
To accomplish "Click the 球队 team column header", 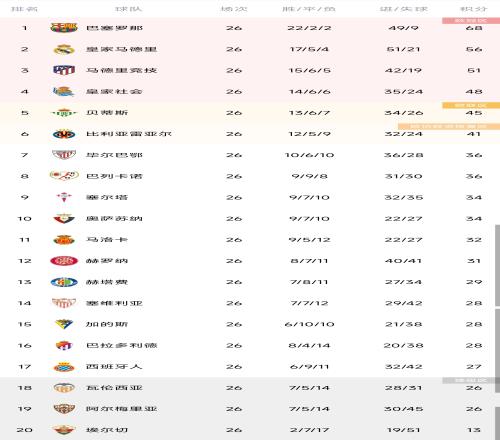I will pyautogui.click(x=129, y=9).
